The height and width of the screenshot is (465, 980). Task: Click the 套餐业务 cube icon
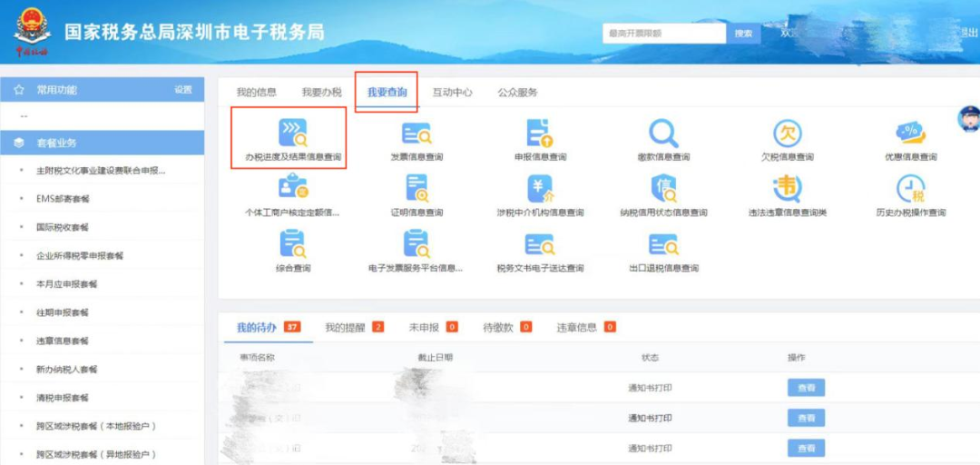tap(19, 143)
